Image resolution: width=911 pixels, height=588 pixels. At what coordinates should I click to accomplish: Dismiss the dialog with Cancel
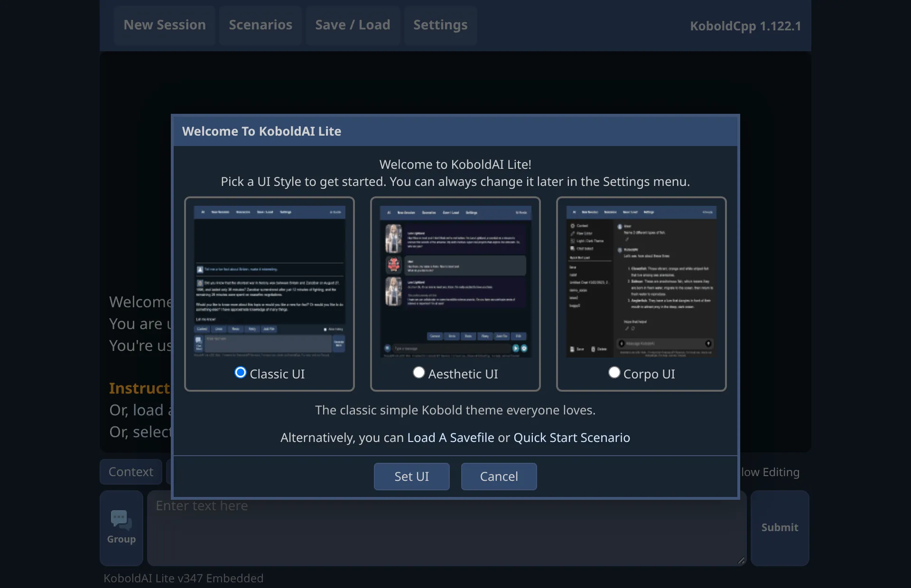499,477
